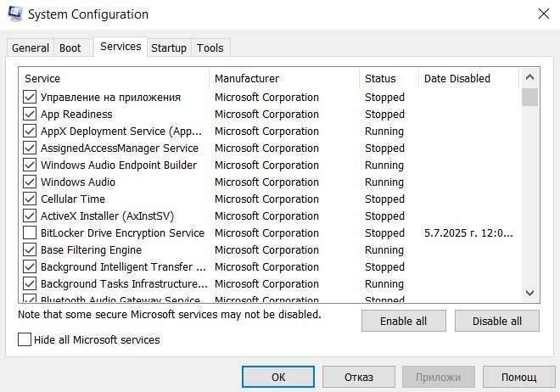
Task: Uncheck Background Intelligent Transfer service checkbox
Action: point(30,266)
